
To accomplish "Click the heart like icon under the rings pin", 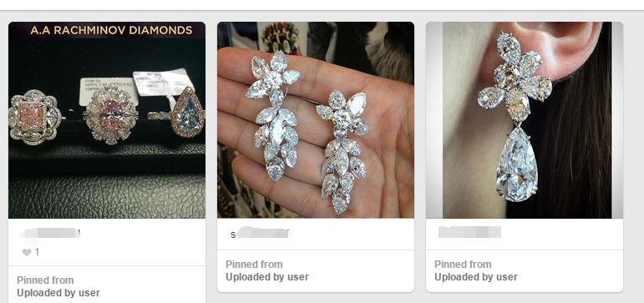I will click(26, 252).
